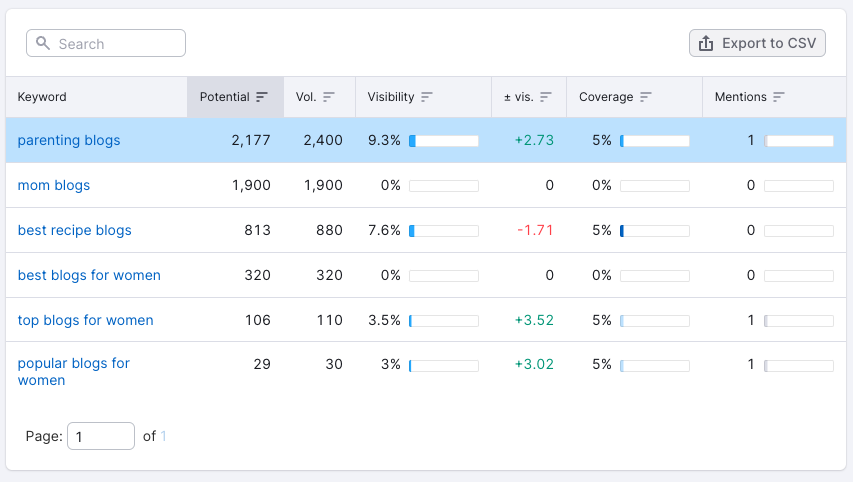Click the total pages number link
853x482 pixels.
pyautogui.click(x=164, y=436)
